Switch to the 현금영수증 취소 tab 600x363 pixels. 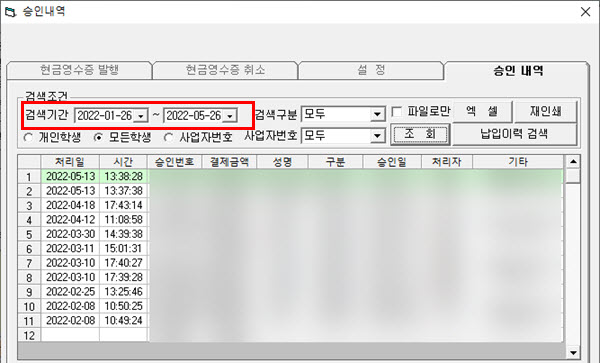(225, 70)
